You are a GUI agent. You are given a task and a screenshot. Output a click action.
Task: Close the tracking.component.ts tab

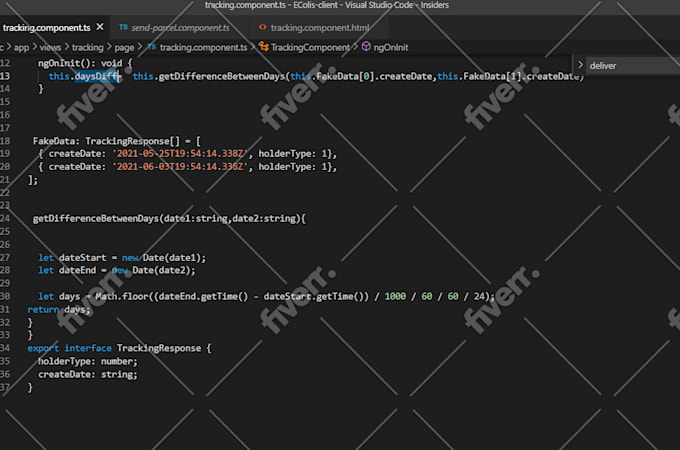100,27
